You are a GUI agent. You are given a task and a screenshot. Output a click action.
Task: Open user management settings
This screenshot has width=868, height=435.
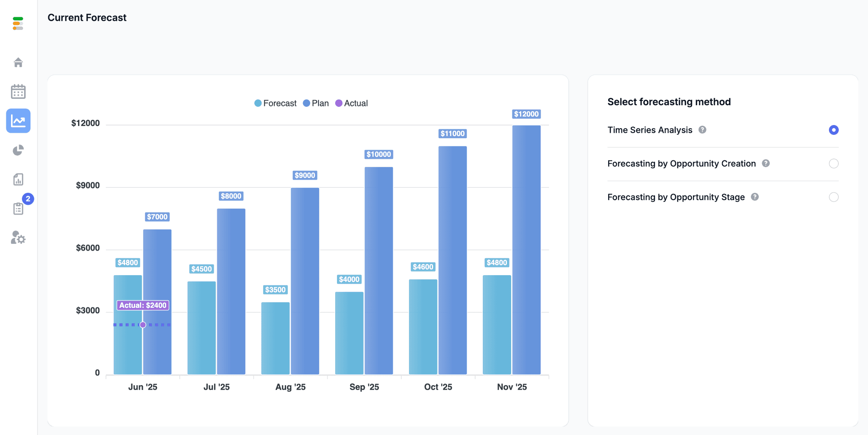click(x=18, y=238)
